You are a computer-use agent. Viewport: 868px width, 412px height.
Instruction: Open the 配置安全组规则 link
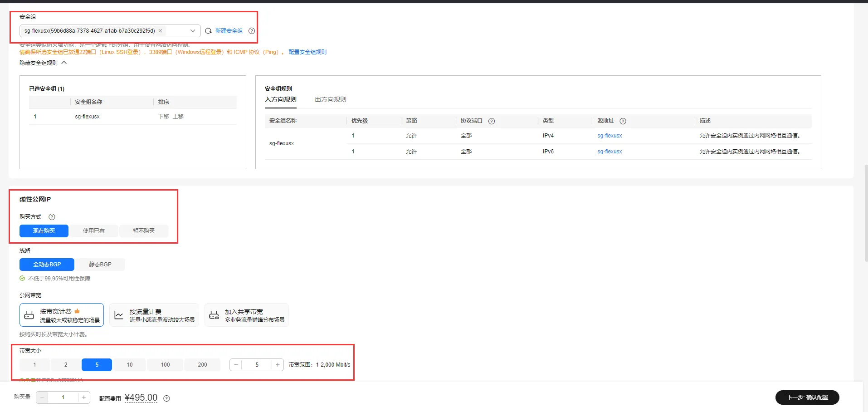[307, 52]
